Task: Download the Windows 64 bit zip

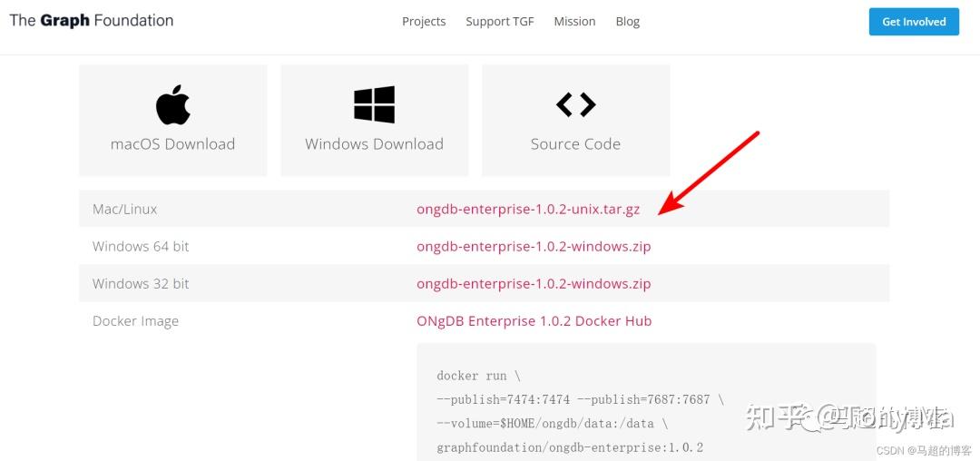Action: (534, 247)
